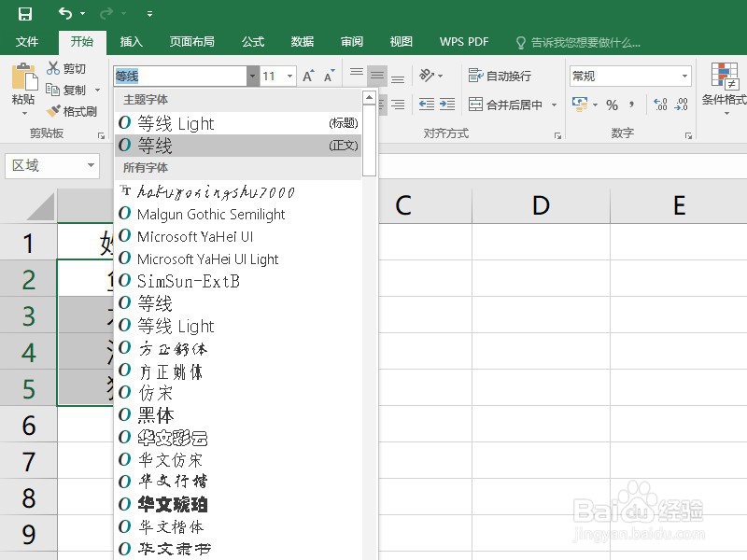Screen dimensions: 747x560
Task: Choose the 方正舒体 font
Action: (x=238, y=348)
